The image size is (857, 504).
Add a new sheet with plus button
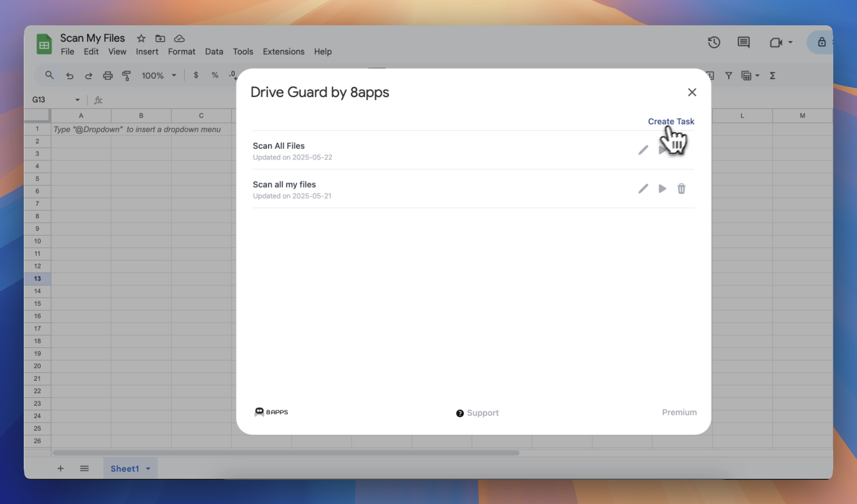click(x=61, y=469)
